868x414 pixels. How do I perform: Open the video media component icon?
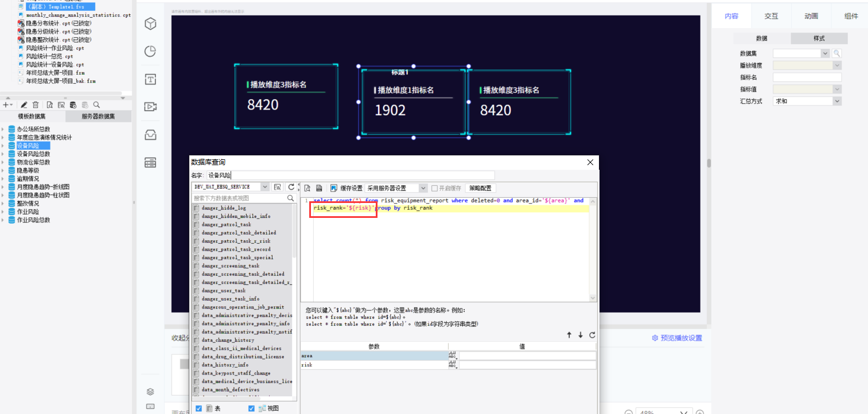click(x=150, y=107)
